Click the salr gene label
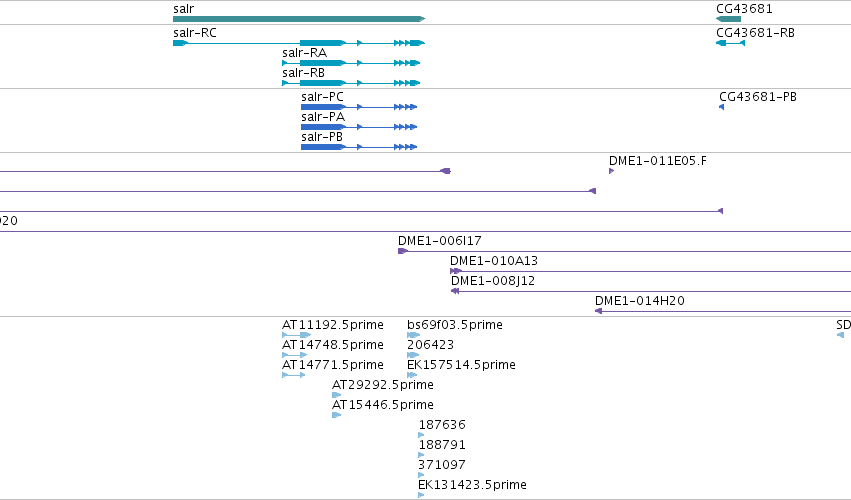The image size is (851, 500). (183, 9)
